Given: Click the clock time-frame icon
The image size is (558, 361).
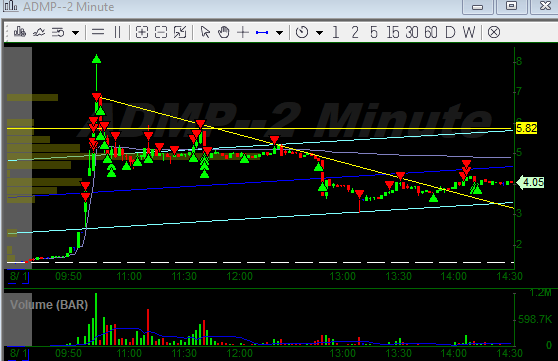Looking at the screenshot, I should pyautogui.click(x=302, y=32).
